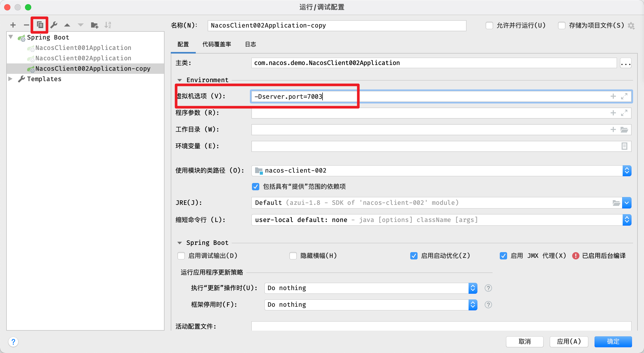
Task: Copy the selected configuration
Action: (x=40, y=25)
